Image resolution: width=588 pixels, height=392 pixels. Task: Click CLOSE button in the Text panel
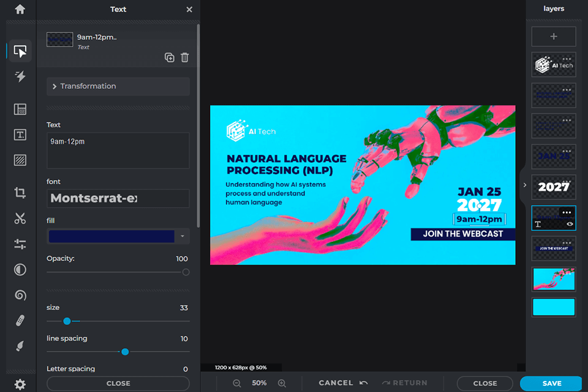click(118, 383)
